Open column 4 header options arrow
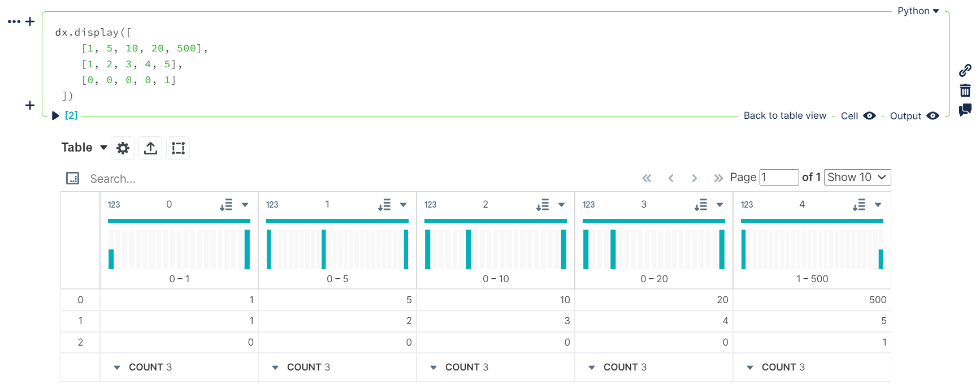The height and width of the screenshot is (388, 980). pyautogui.click(x=878, y=205)
